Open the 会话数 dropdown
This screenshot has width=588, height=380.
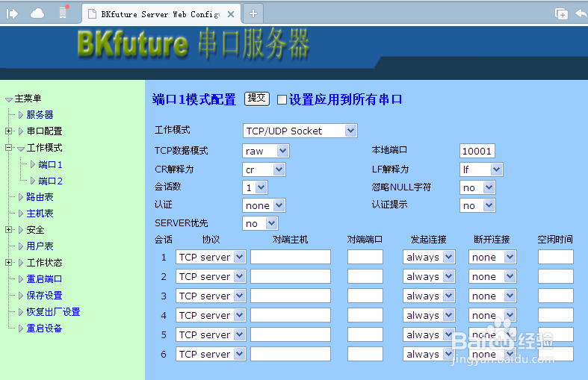click(x=255, y=187)
